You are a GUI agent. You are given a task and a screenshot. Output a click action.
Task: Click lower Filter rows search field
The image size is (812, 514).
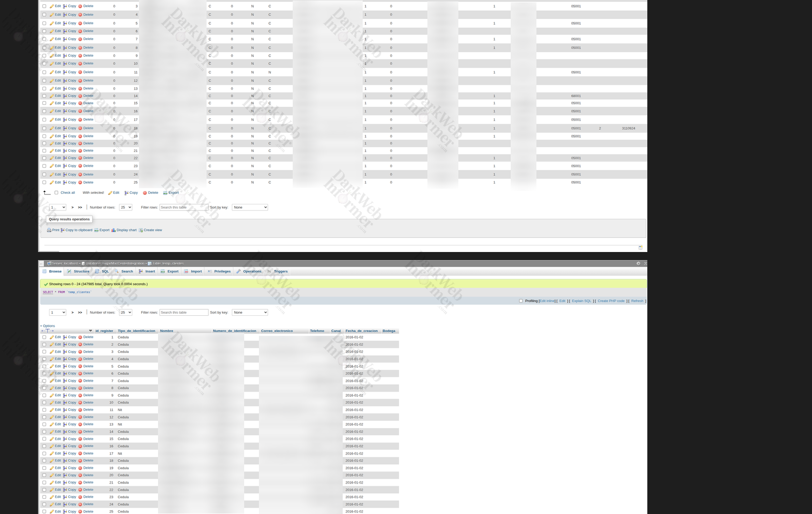click(184, 312)
